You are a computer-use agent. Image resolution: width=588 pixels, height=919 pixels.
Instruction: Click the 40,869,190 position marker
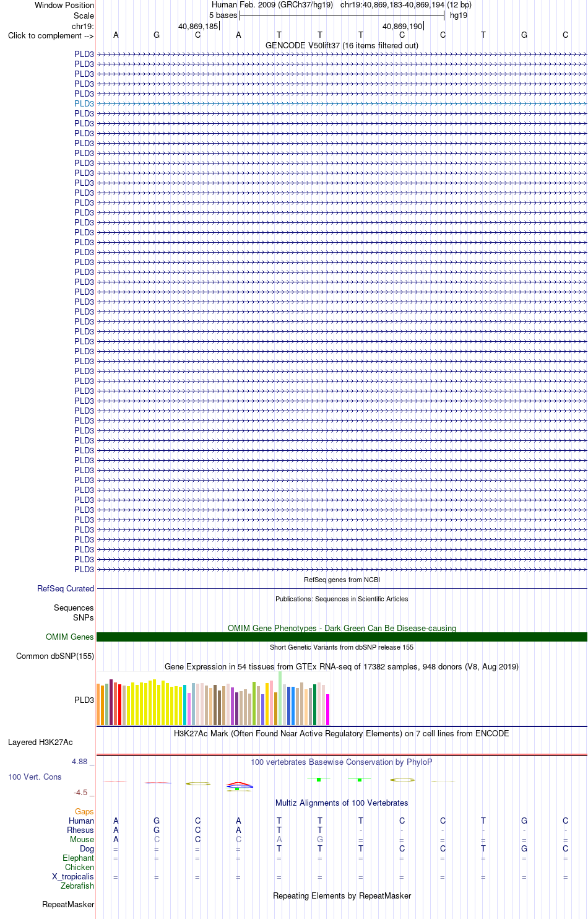coord(402,27)
